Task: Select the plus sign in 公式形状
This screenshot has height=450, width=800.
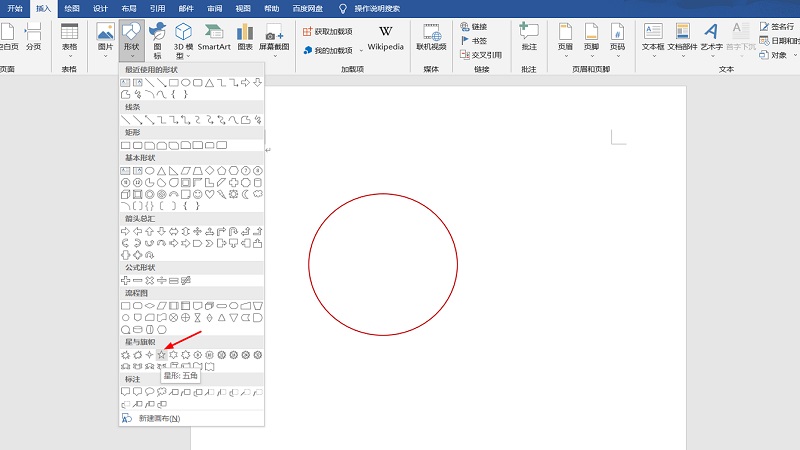Action: pos(125,280)
